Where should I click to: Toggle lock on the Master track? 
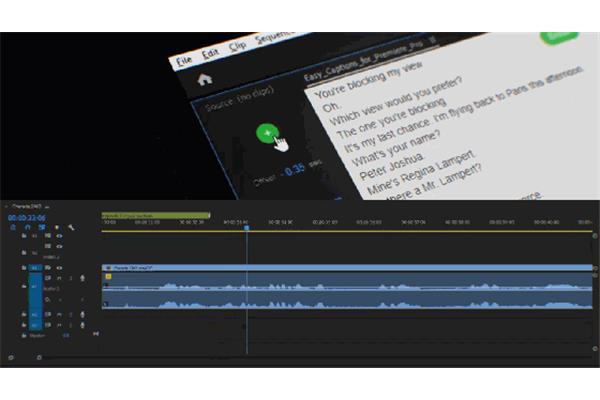[x=24, y=336]
